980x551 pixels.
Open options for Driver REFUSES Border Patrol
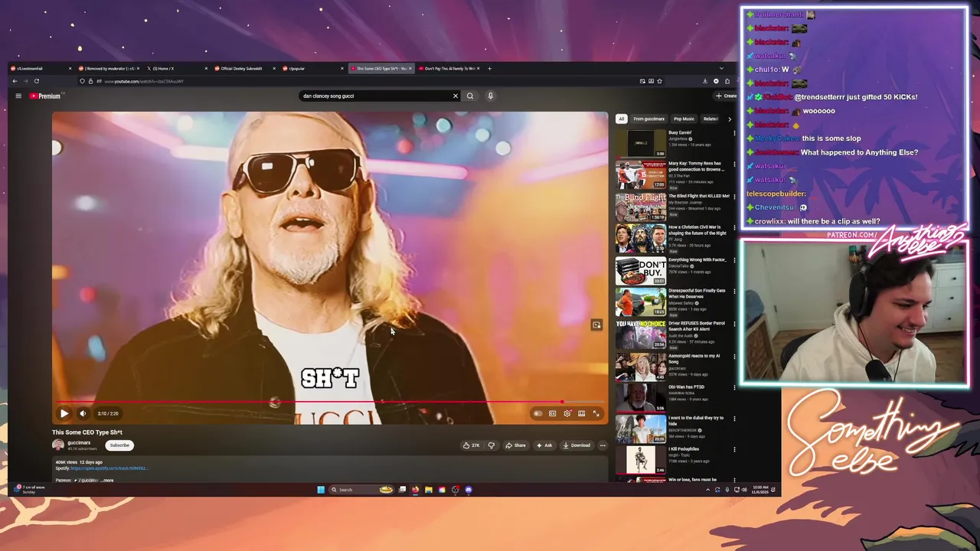(x=734, y=324)
